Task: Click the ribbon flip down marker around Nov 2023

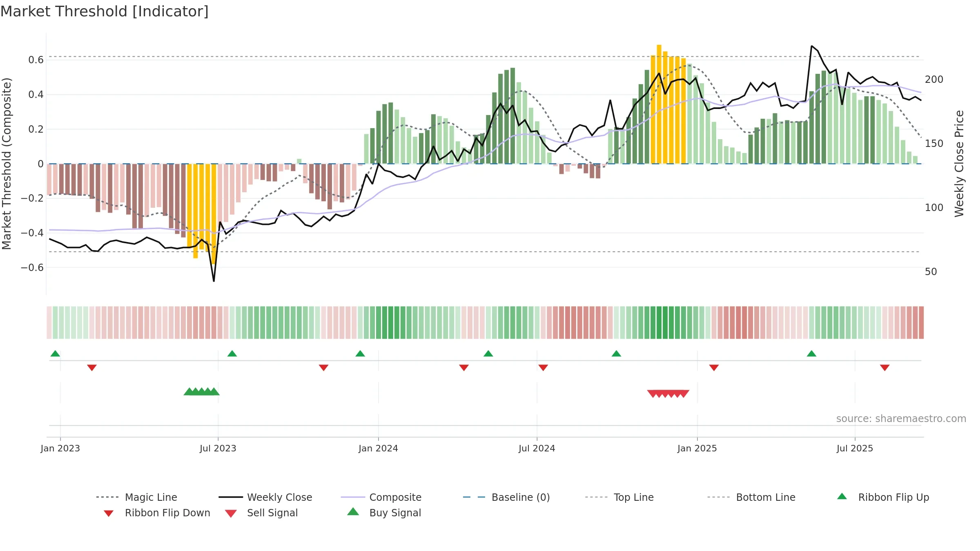Action: pos(324,368)
